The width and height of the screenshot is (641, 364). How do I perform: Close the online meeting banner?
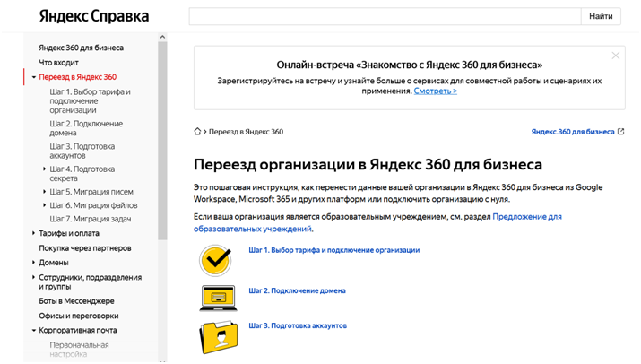(616, 56)
